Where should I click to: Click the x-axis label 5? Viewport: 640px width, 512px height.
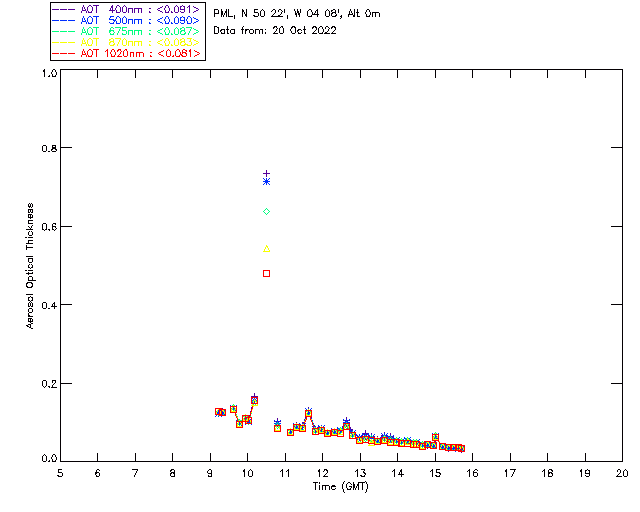click(60, 473)
